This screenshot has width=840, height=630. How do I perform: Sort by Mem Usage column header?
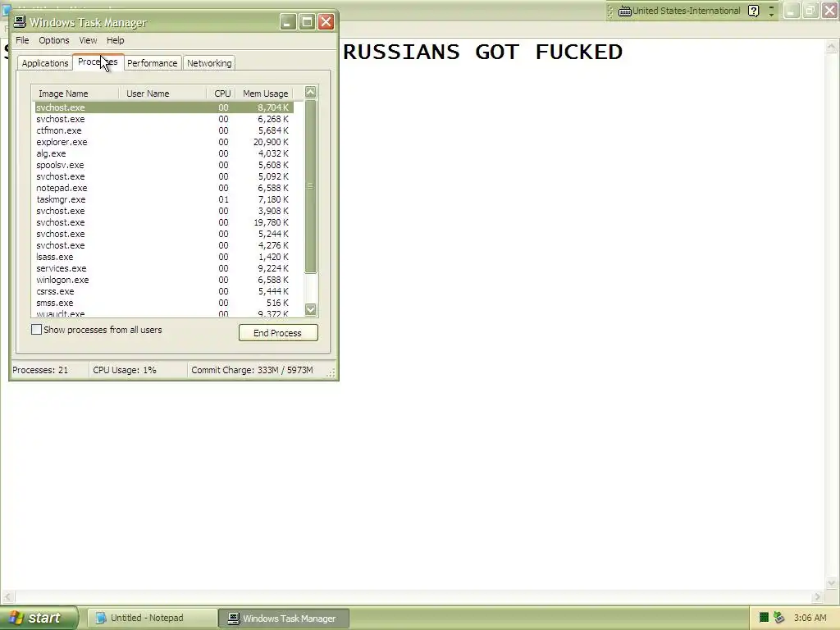pyautogui.click(x=266, y=94)
